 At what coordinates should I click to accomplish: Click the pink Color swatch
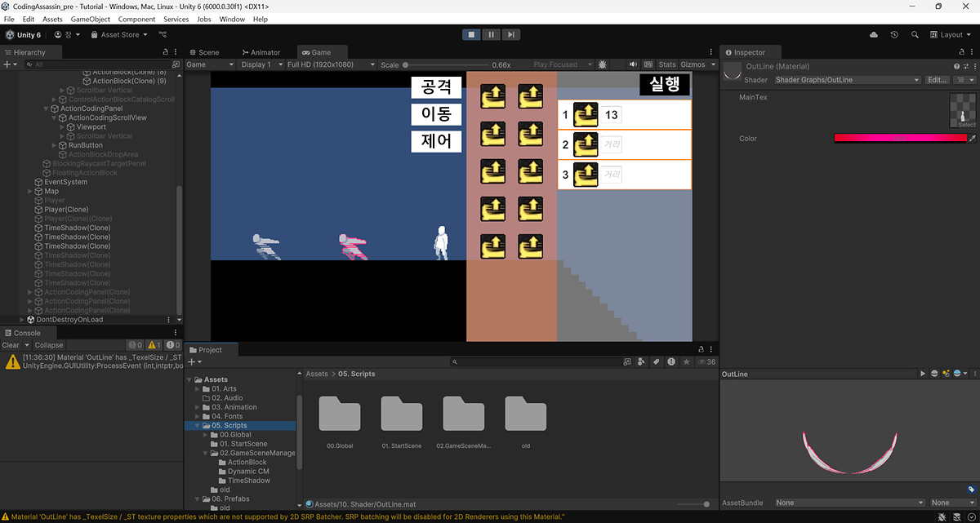(x=900, y=139)
